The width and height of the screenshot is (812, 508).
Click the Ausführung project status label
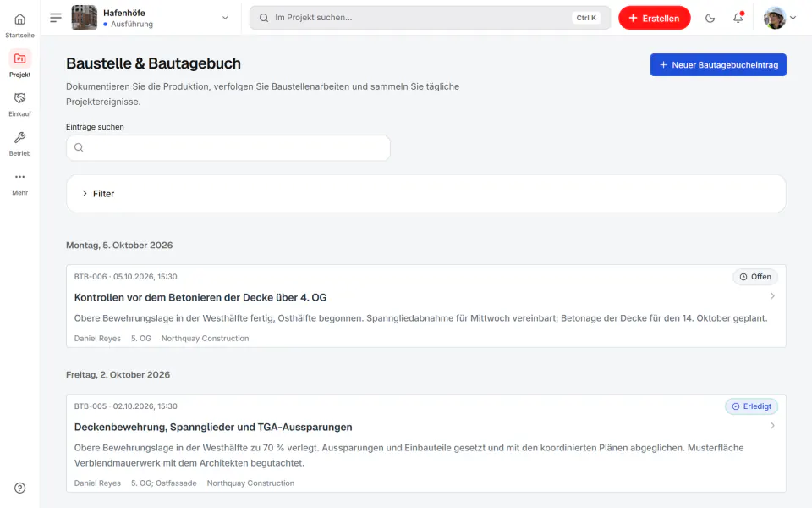pos(132,24)
